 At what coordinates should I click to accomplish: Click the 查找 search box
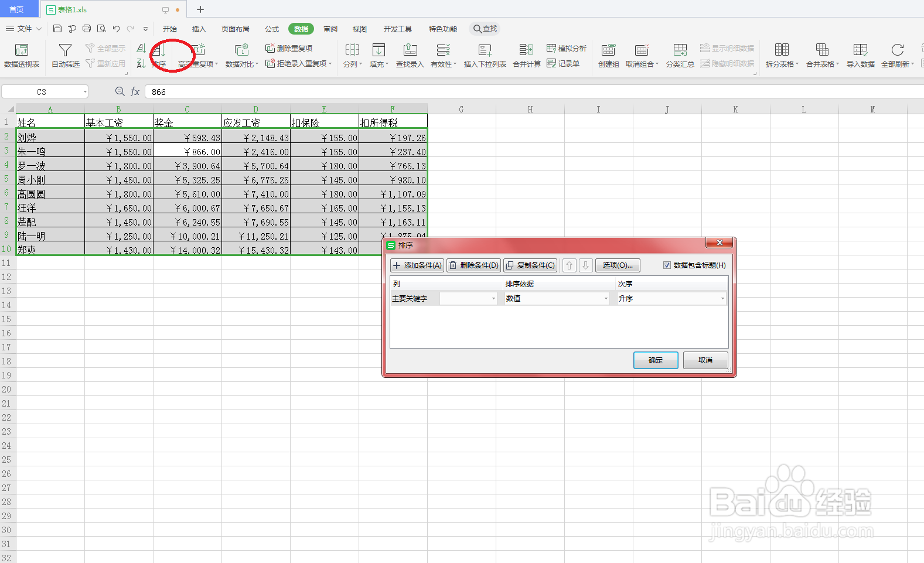pyautogui.click(x=485, y=29)
